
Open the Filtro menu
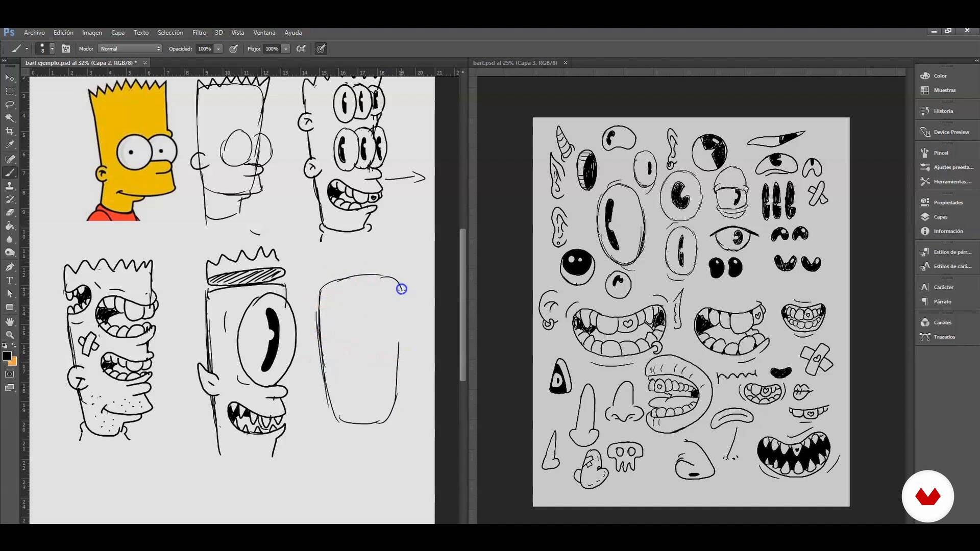[x=199, y=33]
